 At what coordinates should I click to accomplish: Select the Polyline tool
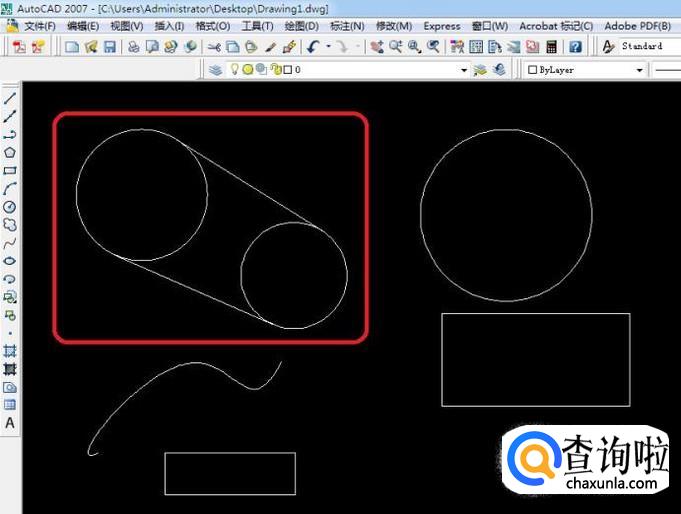(x=10, y=135)
